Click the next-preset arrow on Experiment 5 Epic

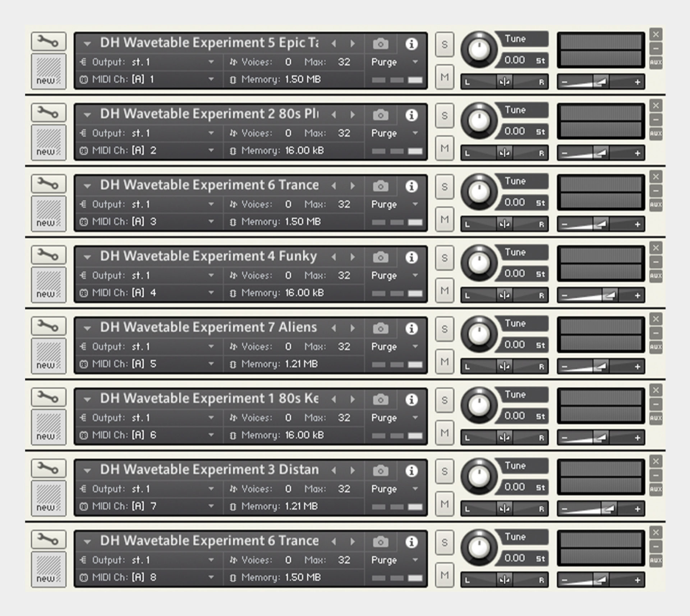coord(353,43)
